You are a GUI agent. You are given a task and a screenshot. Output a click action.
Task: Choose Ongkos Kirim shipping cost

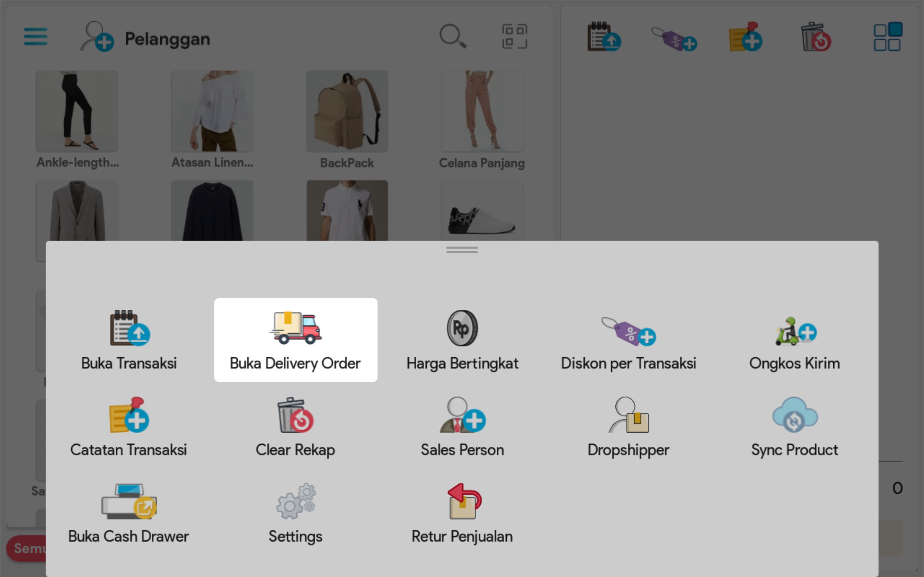pos(794,339)
